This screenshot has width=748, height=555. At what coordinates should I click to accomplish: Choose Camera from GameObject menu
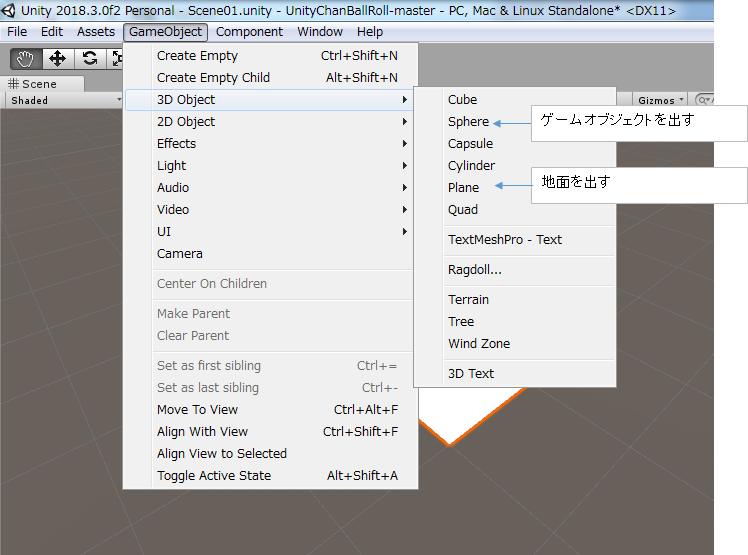271,253
